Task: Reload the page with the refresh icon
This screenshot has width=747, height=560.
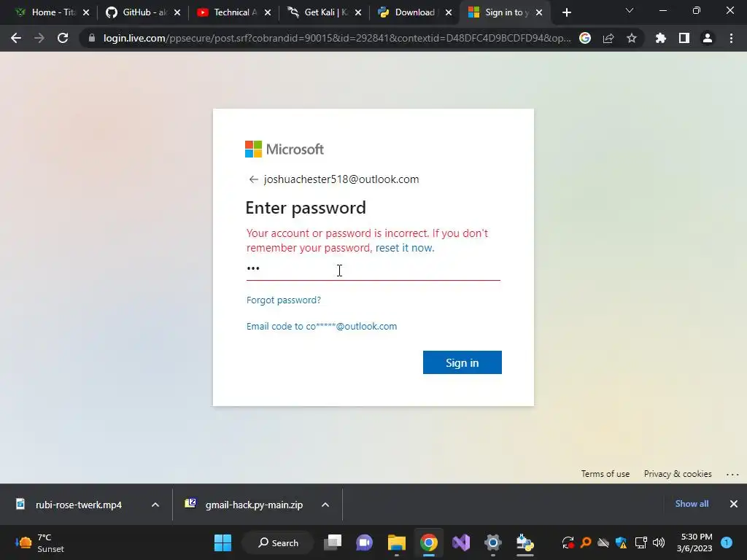Action: point(63,38)
